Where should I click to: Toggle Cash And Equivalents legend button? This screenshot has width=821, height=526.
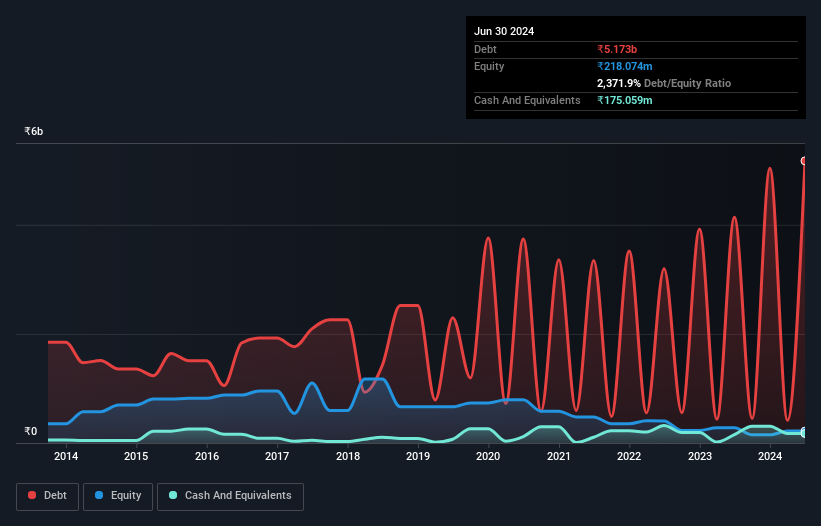point(230,496)
